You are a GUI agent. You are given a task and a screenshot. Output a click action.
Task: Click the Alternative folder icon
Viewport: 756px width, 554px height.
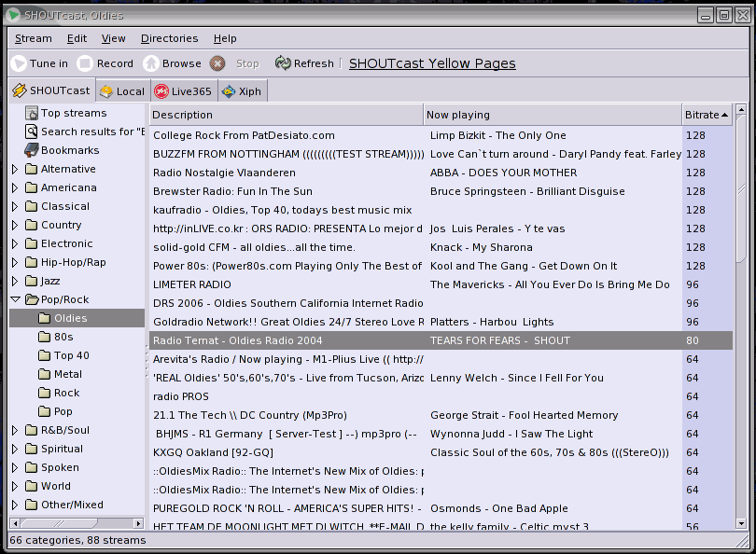point(32,169)
